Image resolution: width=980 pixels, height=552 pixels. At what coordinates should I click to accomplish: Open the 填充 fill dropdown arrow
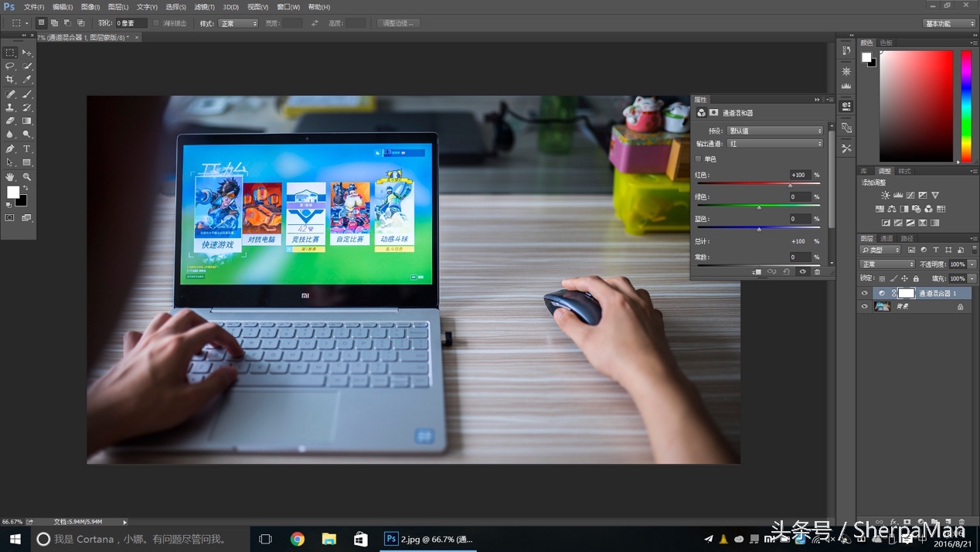pyautogui.click(x=972, y=278)
